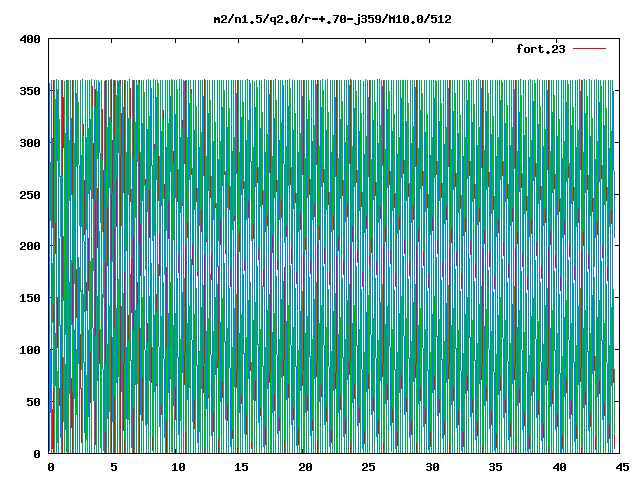This screenshot has height=480, width=640.
Task: Click y-axis label 100
Action: (x=30, y=350)
